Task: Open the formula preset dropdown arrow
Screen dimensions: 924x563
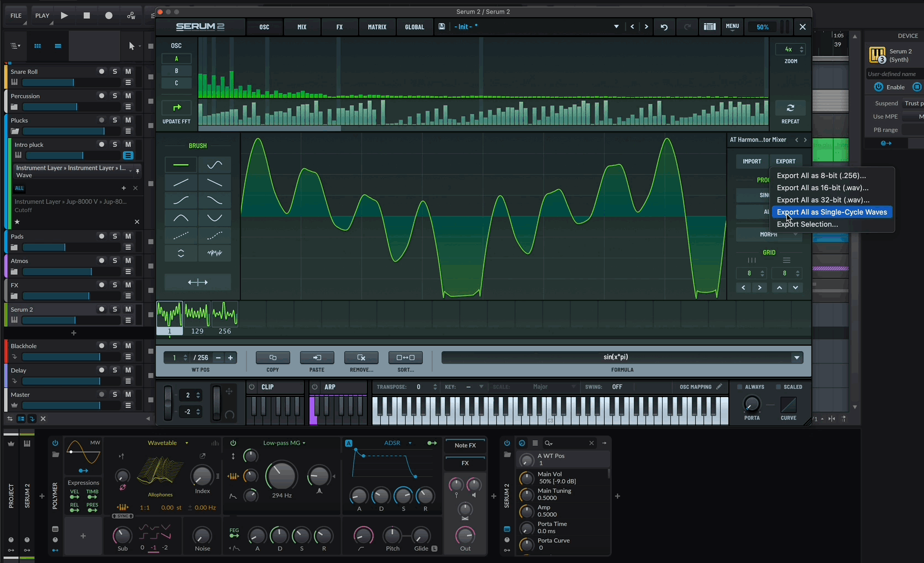Action: [x=797, y=358]
